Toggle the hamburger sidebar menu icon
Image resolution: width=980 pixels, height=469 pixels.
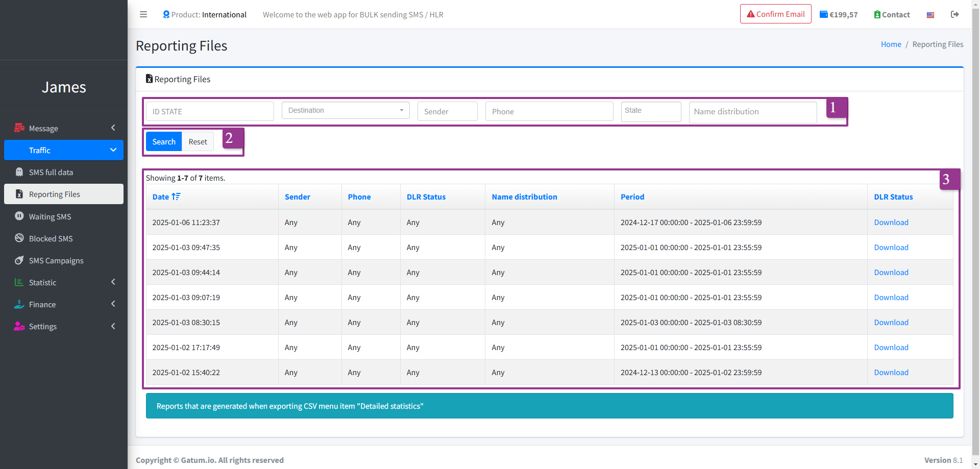[143, 14]
